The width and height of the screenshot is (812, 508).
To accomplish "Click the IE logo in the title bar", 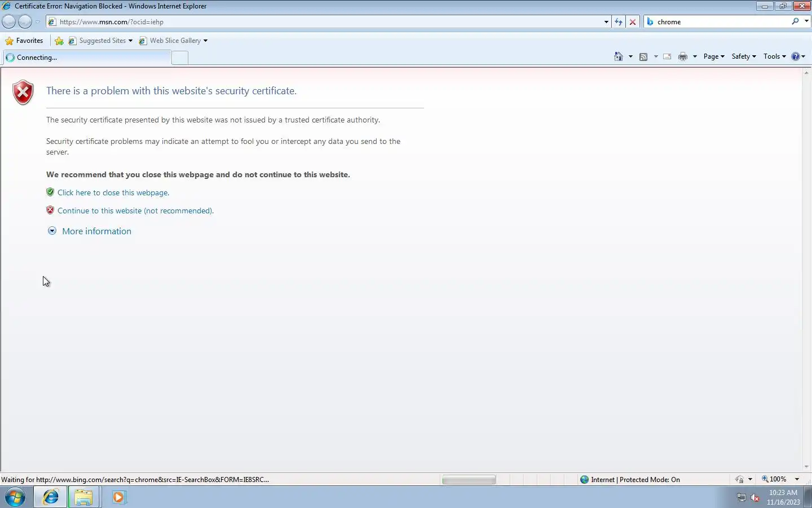I will pos(7,6).
